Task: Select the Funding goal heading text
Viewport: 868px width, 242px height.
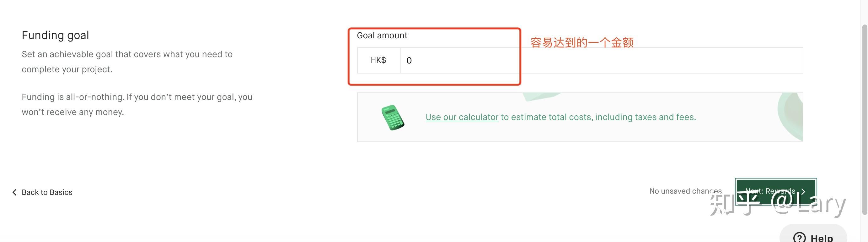Action: pyautogui.click(x=55, y=35)
